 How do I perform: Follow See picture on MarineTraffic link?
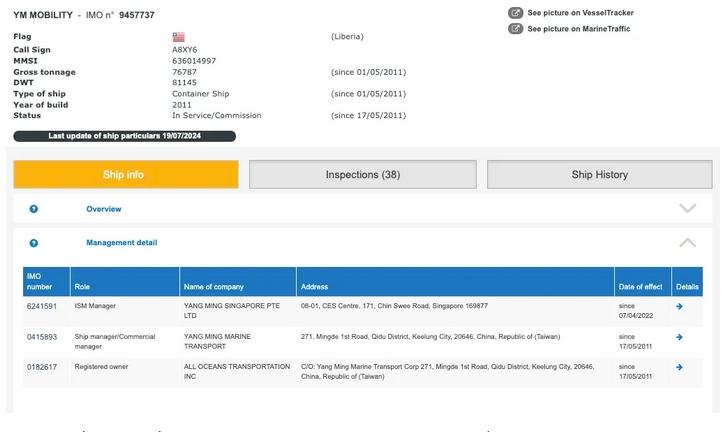coord(578,29)
